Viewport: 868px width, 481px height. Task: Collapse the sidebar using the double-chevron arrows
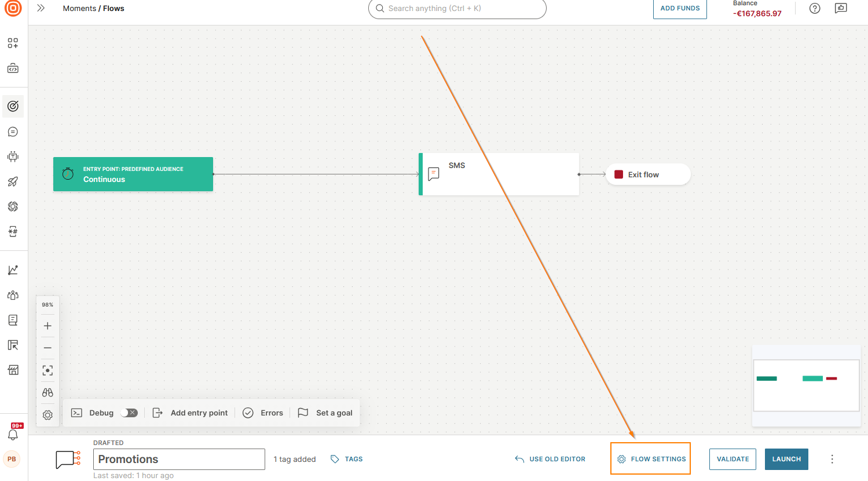pos(40,8)
